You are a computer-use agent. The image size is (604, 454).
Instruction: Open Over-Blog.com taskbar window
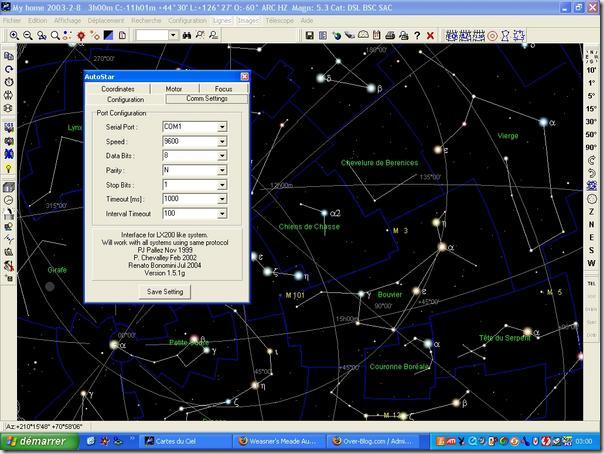pyautogui.click(x=373, y=441)
